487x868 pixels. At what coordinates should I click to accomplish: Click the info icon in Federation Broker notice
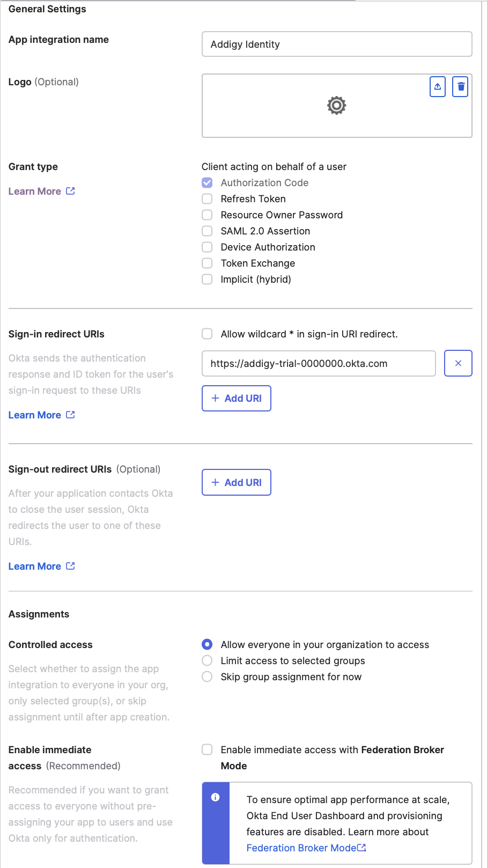216,797
